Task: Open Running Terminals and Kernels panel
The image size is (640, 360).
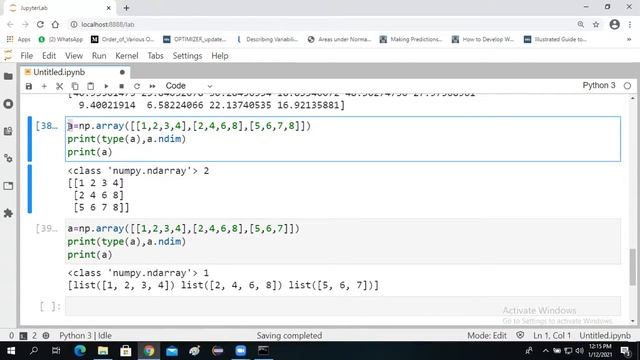Action: [8, 104]
